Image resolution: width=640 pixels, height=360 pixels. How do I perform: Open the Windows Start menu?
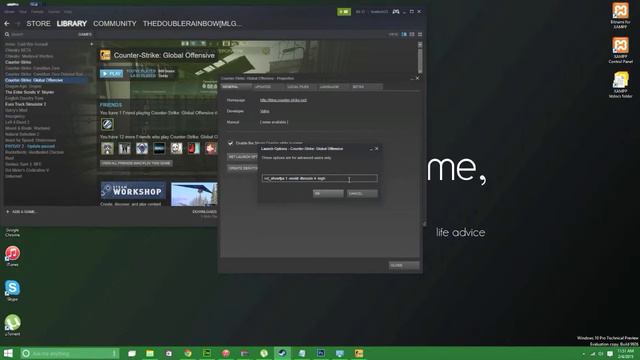[x=8, y=353]
